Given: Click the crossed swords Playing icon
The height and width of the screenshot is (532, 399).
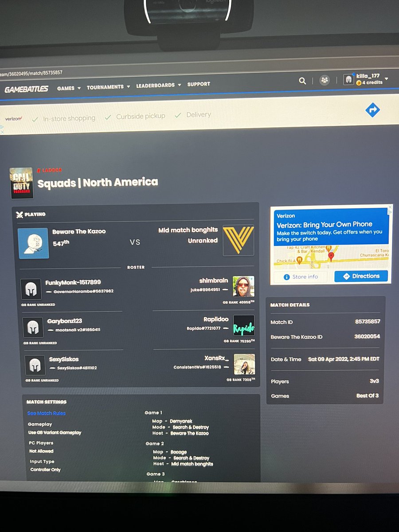Looking at the screenshot, I should pos(19,215).
